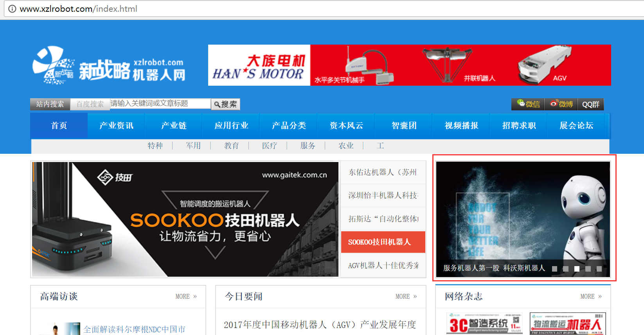Select the 军用 submenu link
This screenshot has width=644, height=335.
193,146
